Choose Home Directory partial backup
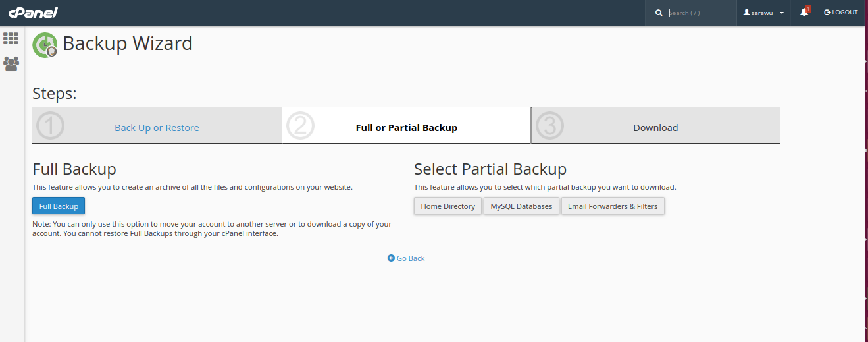 pos(447,206)
